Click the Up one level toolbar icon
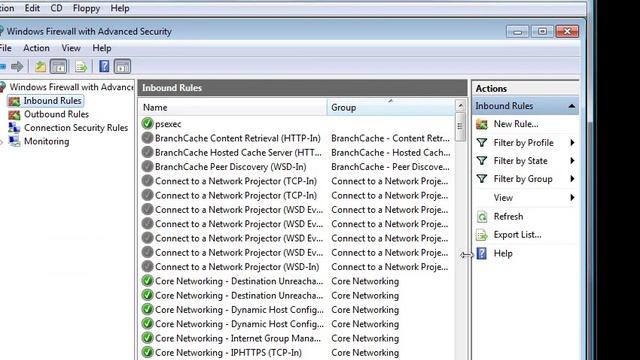This screenshot has height=360, width=640. (x=40, y=67)
